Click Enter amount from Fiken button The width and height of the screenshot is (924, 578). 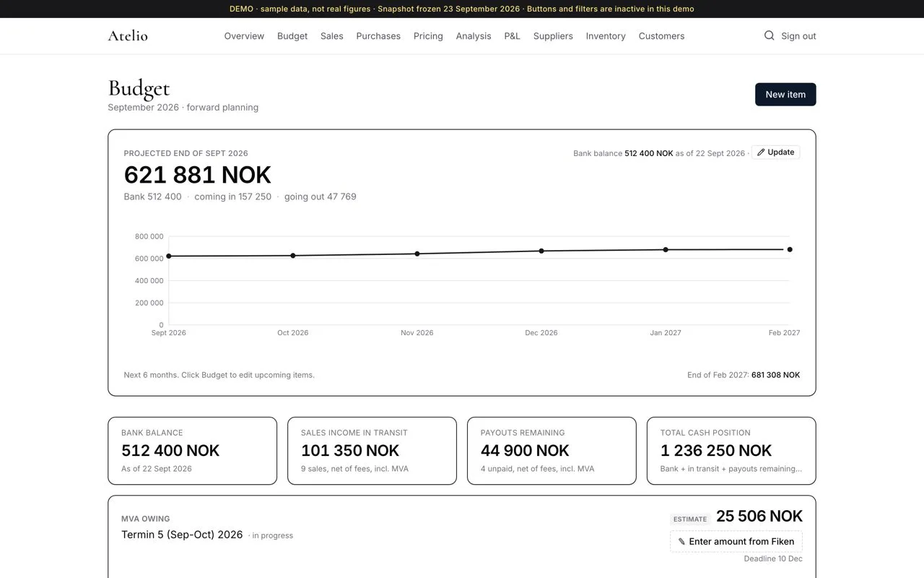pyautogui.click(x=736, y=541)
